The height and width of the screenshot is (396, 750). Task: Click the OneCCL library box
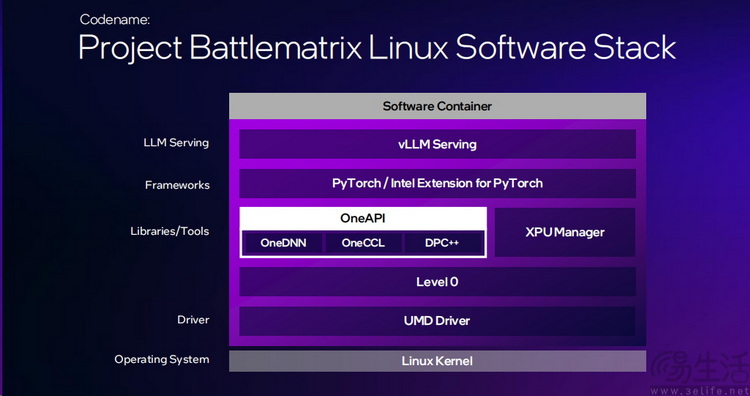(363, 243)
